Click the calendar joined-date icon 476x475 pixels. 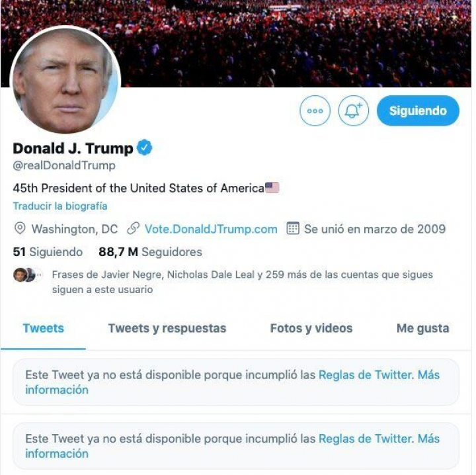pos(293,229)
